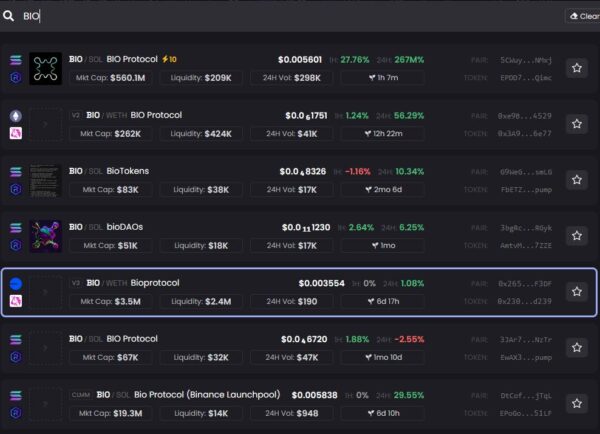Open the Bio Protocol Binance Launchpool result

(299, 404)
